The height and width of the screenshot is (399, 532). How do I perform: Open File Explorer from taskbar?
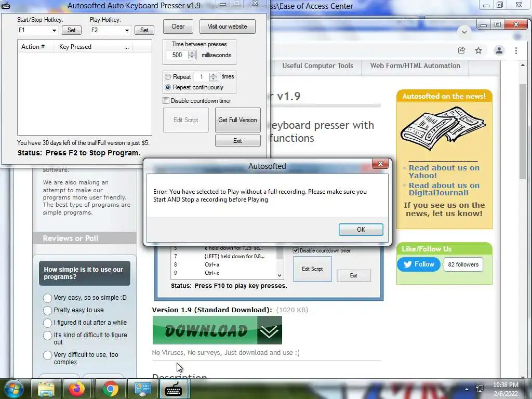pyautogui.click(x=46, y=389)
